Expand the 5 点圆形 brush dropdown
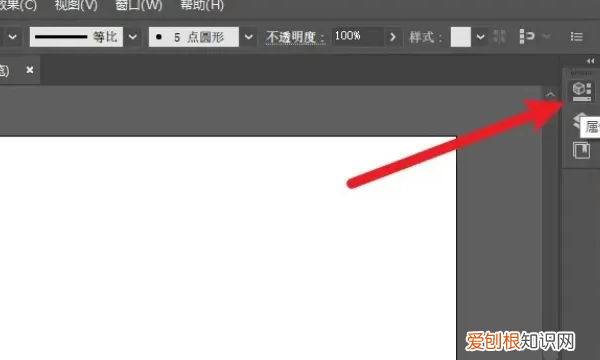Image resolution: width=600 pixels, height=360 pixels. 249,37
